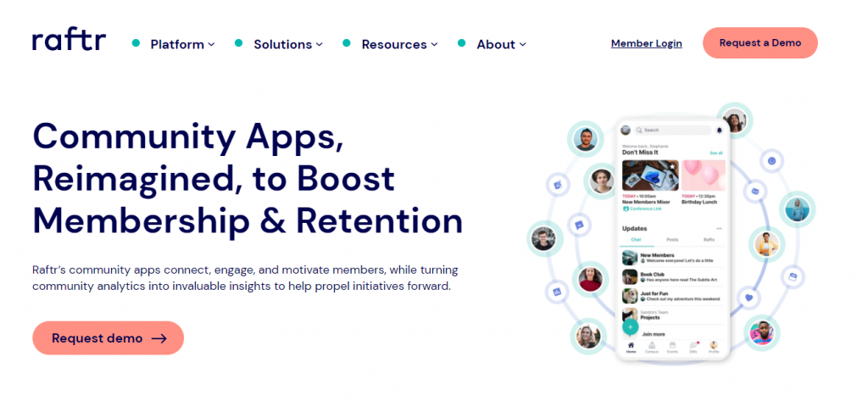Switch to the Posts tab in the phone mockup

pyautogui.click(x=671, y=241)
